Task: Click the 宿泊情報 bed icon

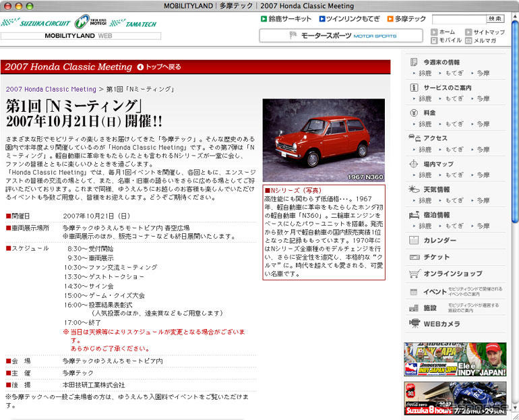Action: tap(414, 215)
